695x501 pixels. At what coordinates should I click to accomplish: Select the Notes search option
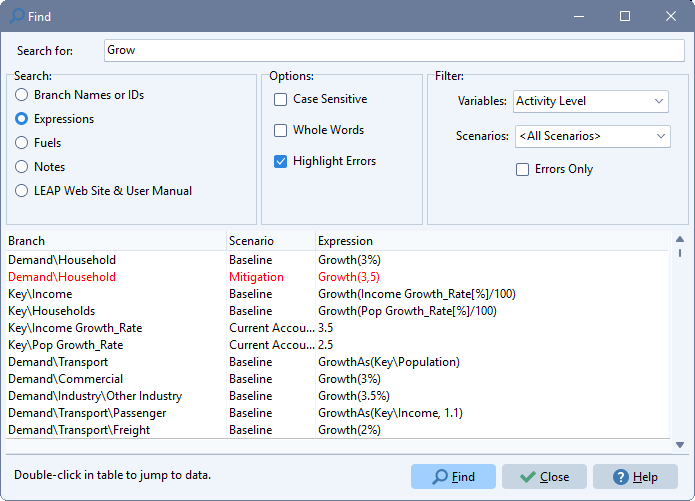click(21, 167)
